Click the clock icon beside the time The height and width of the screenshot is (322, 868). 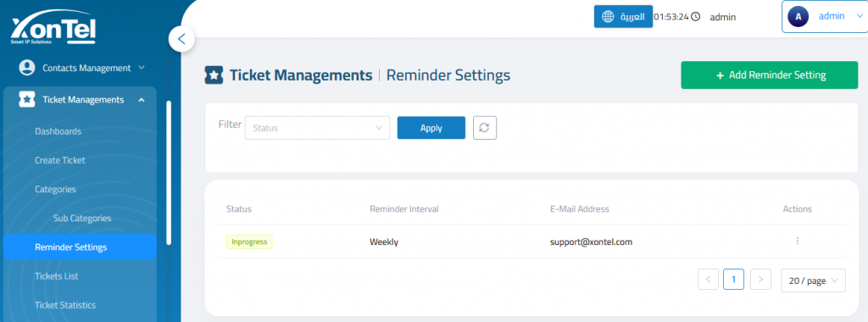click(696, 17)
